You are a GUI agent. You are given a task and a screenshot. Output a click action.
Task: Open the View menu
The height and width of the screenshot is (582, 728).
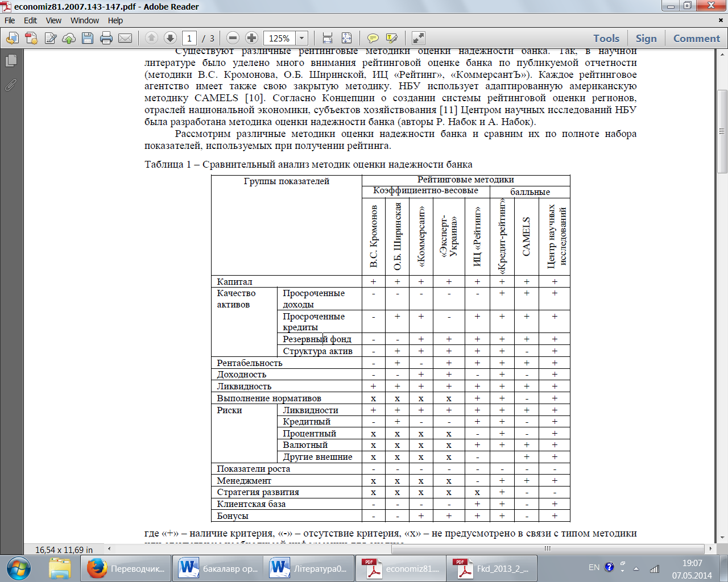pos(53,20)
